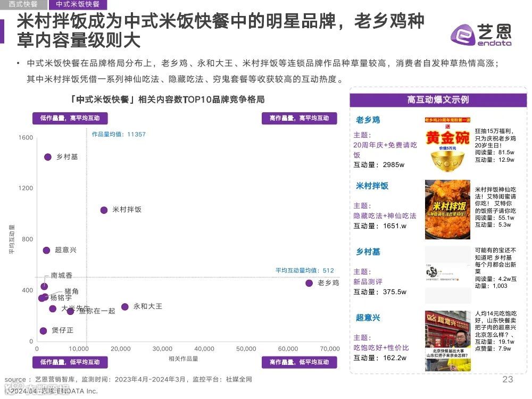Open the 超意兴 storefront post thumbnail
This screenshot has width=532, height=399.
447,340
